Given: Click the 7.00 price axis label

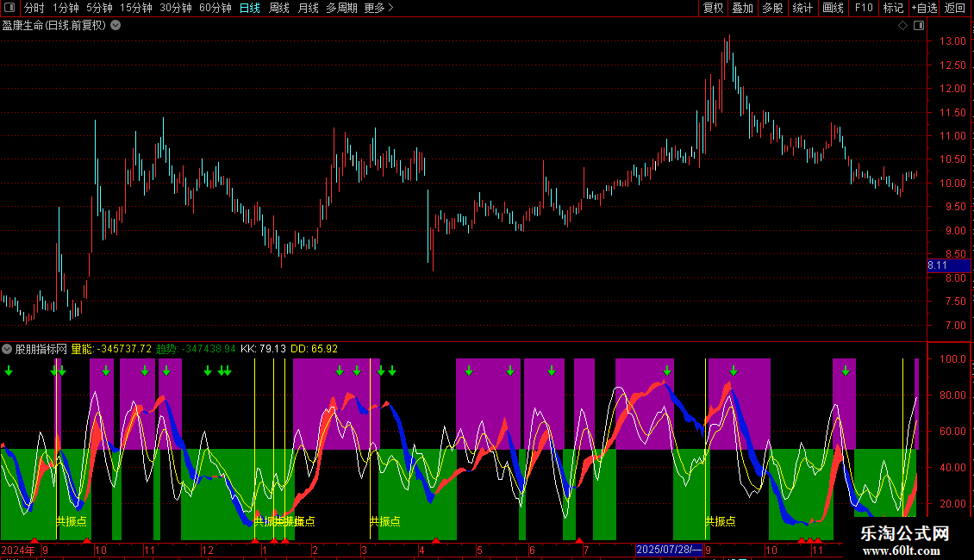Looking at the screenshot, I should (x=955, y=326).
